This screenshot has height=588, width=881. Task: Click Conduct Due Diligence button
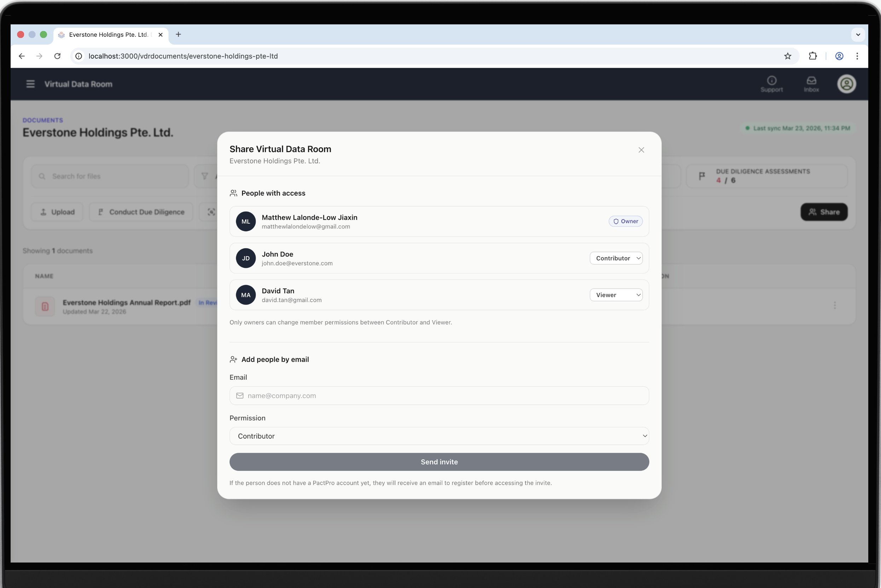click(141, 212)
